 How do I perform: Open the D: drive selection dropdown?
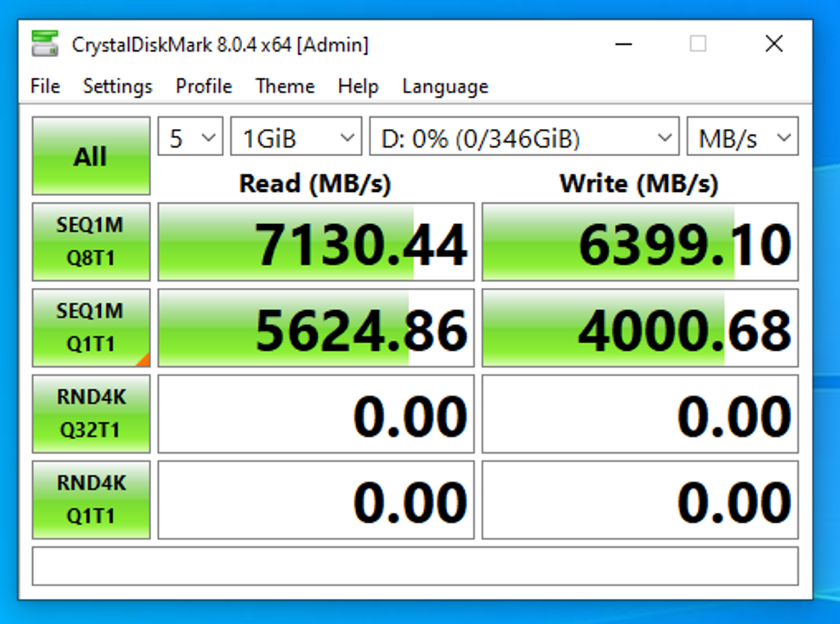(x=524, y=137)
